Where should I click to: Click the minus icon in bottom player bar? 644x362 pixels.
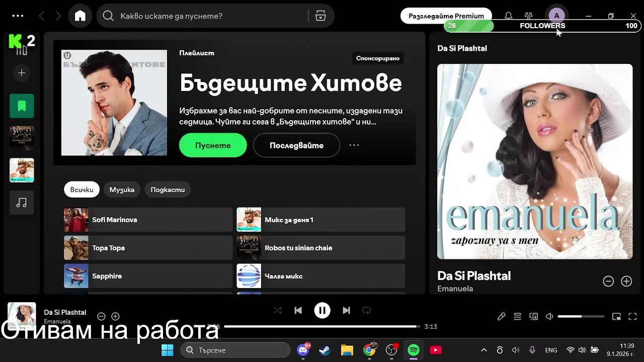101,316
